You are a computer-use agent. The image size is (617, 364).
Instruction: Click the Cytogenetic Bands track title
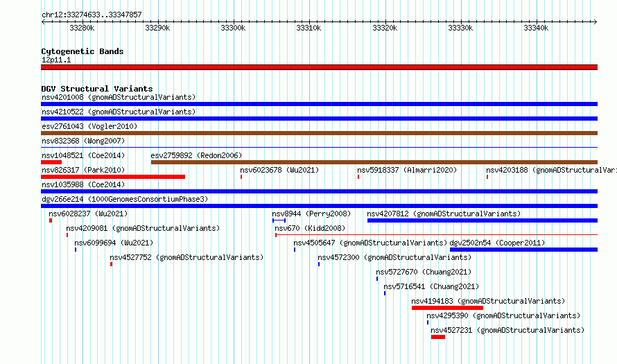82,51
